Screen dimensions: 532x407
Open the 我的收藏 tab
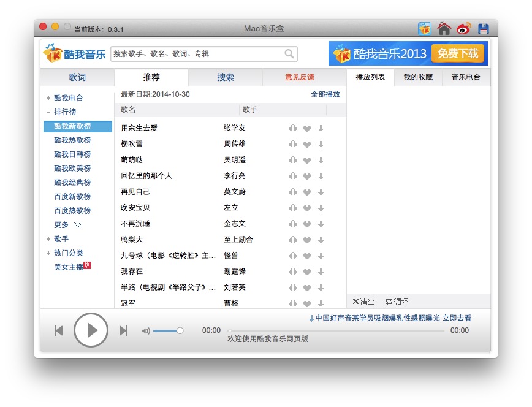click(419, 77)
